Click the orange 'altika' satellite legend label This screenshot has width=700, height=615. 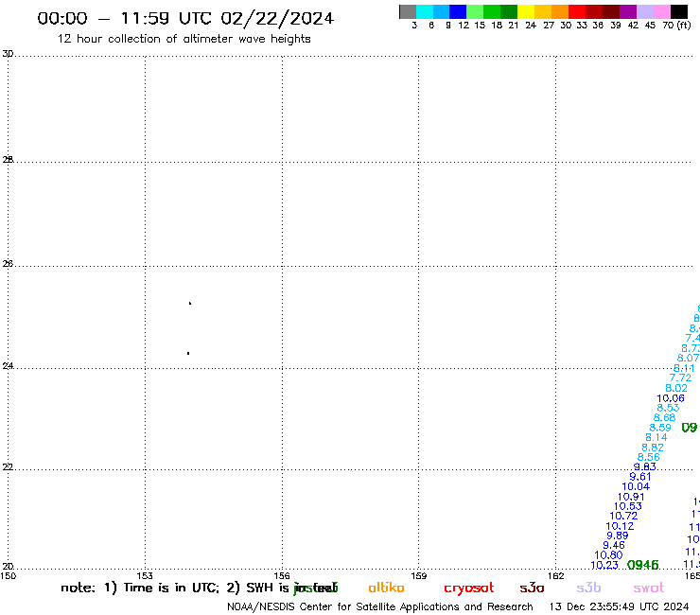click(x=386, y=588)
